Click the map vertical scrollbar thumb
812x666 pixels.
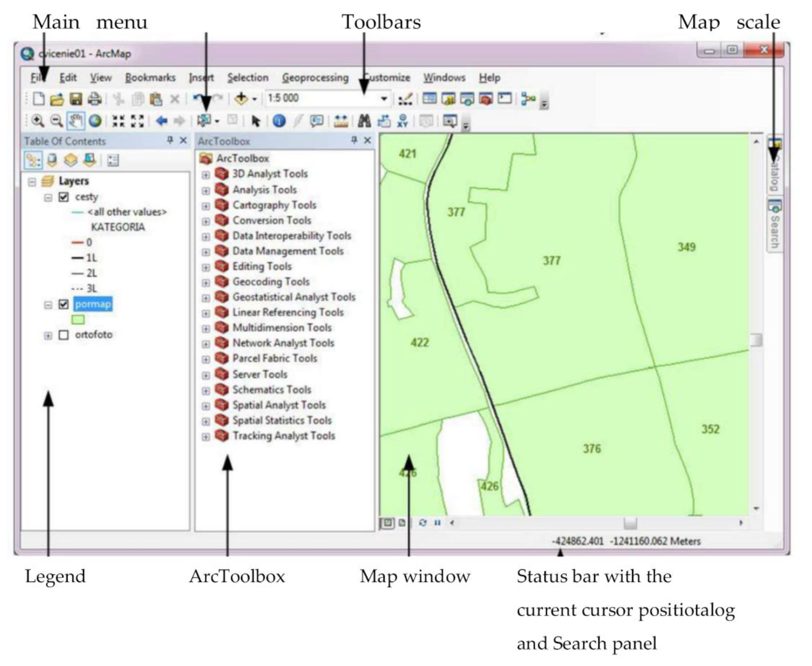(x=756, y=340)
